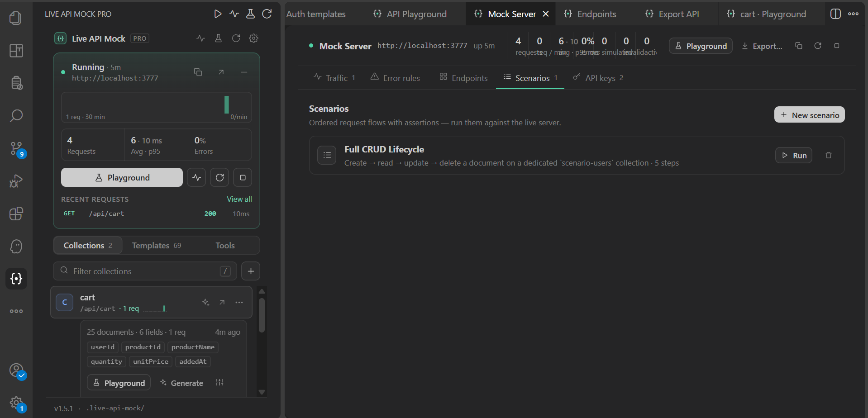The width and height of the screenshot is (868, 418).
Task: Restart server using circular arrow button
Action: click(x=219, y=177)
